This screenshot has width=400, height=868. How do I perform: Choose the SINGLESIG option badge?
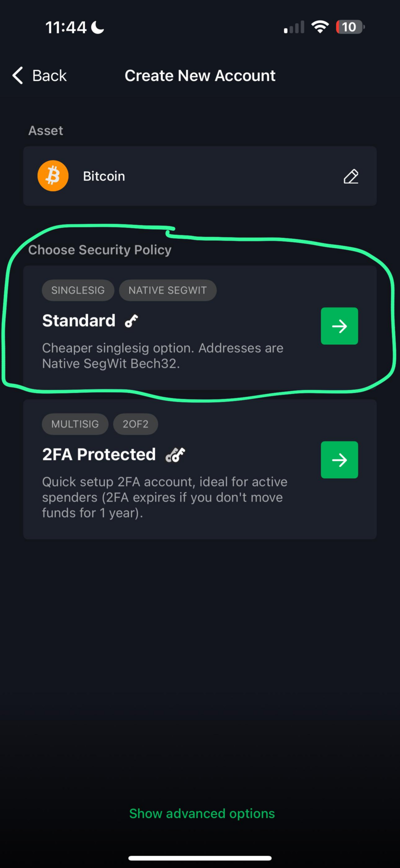tap(78, 290)
